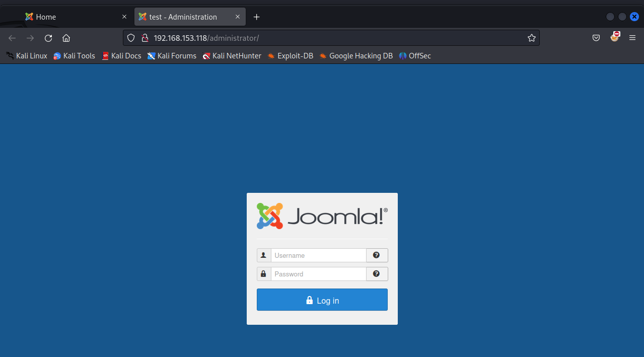644x357 pixels.
Task: Click the username help question mark icon
Action: [377, 255]
